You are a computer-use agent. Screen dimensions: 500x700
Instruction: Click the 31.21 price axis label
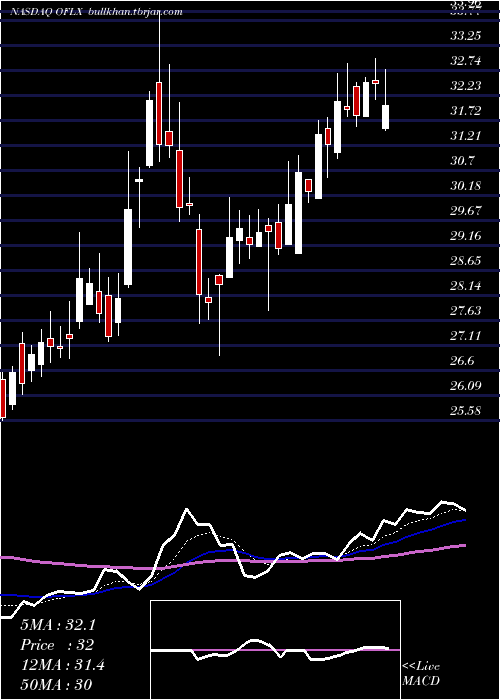tap(465, 136)
